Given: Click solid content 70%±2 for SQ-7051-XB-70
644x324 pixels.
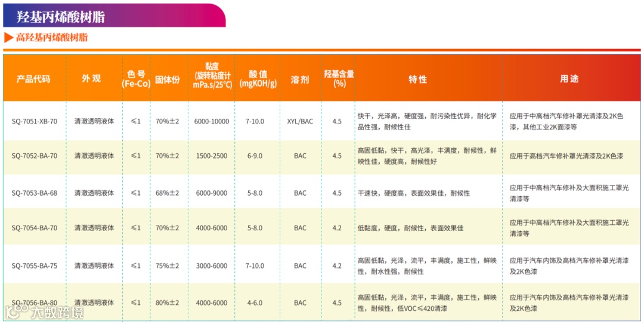Looking at the screenshot, I should click(167, 122).
